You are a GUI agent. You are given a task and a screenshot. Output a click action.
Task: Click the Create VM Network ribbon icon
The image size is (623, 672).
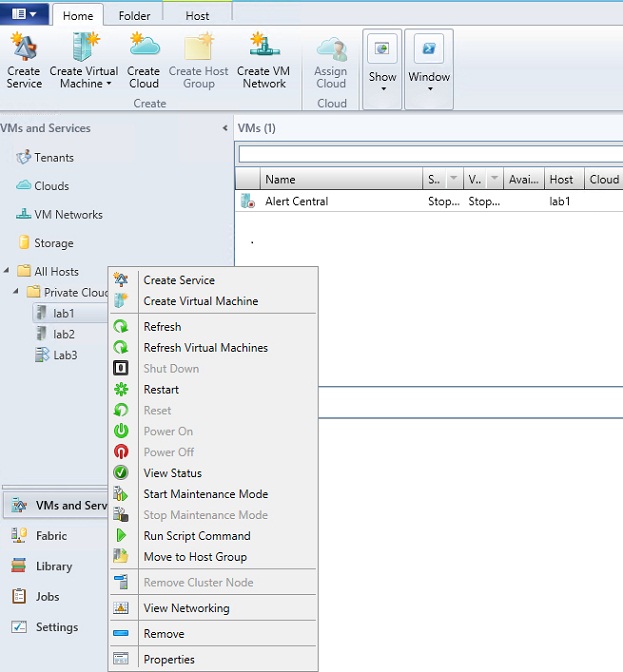[264, 44]
